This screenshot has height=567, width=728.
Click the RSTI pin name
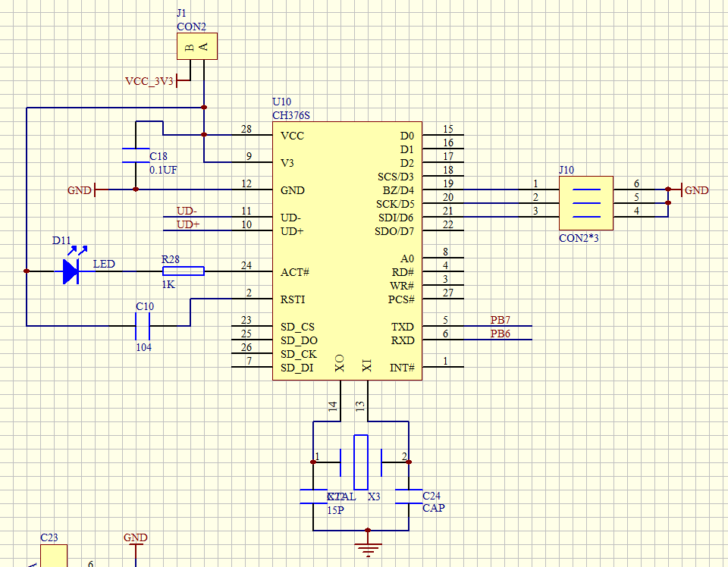coord(293,299)
